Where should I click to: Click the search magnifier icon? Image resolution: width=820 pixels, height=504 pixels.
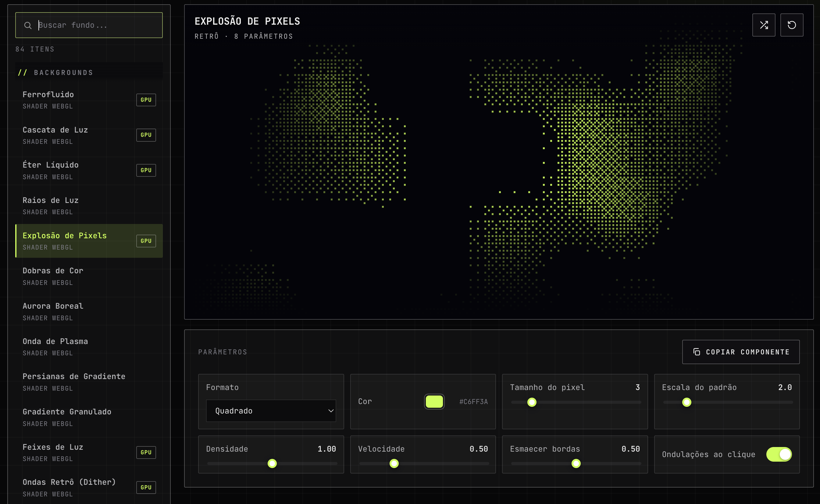click(x=28, y=25)
